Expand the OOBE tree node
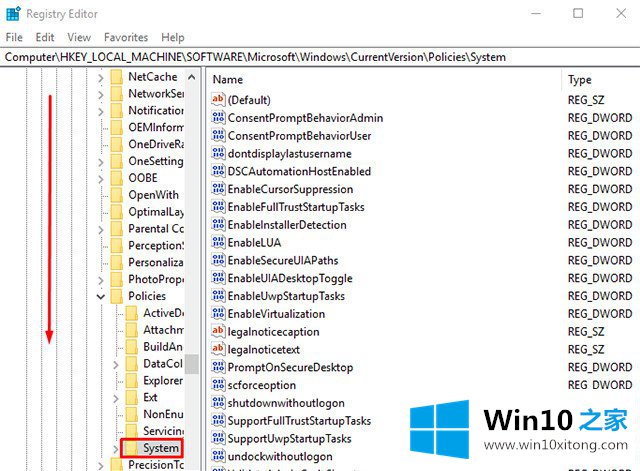 tap(101, 178)
